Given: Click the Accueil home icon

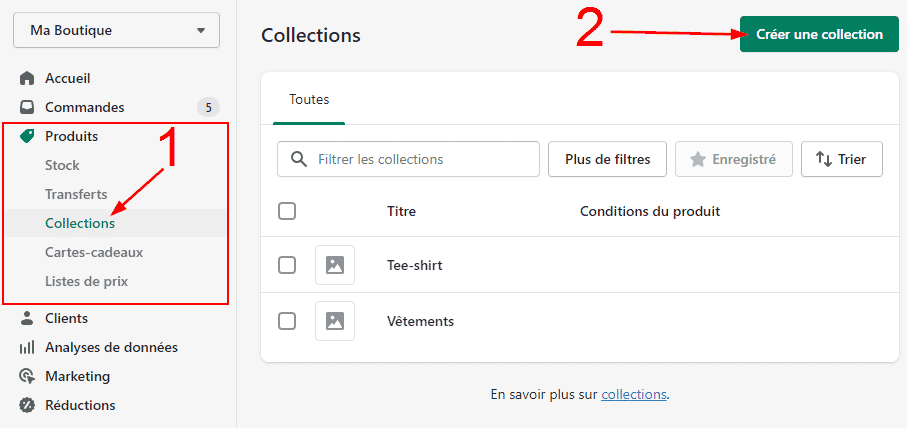Looking at the screenshot, I should click(27, 78).
